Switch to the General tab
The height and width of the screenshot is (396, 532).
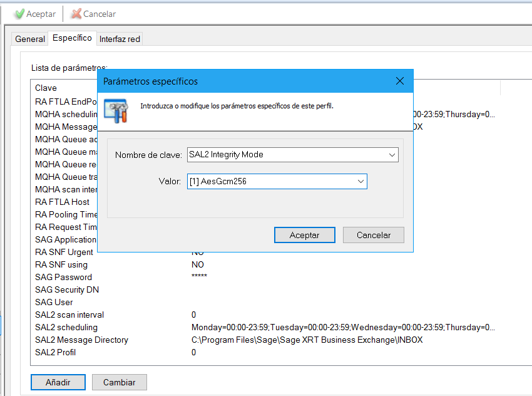(x=30, y=39)
